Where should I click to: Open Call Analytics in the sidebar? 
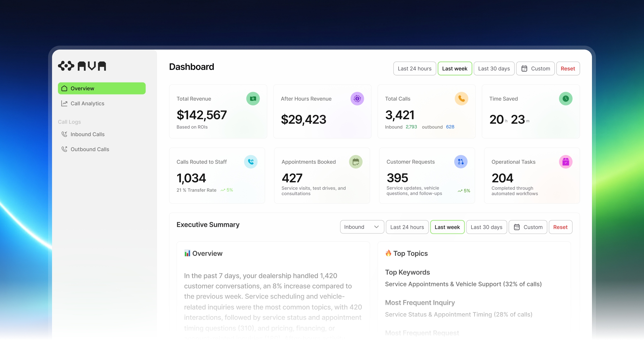pyautogui.click(x=87, y=104)
